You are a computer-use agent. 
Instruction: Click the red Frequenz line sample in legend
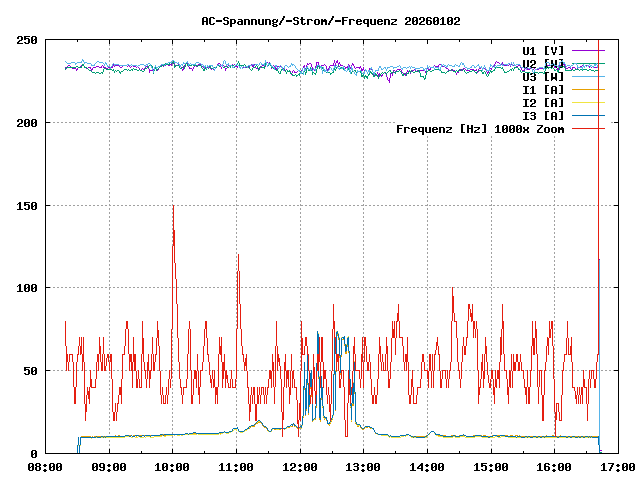[x=588, y=128]
